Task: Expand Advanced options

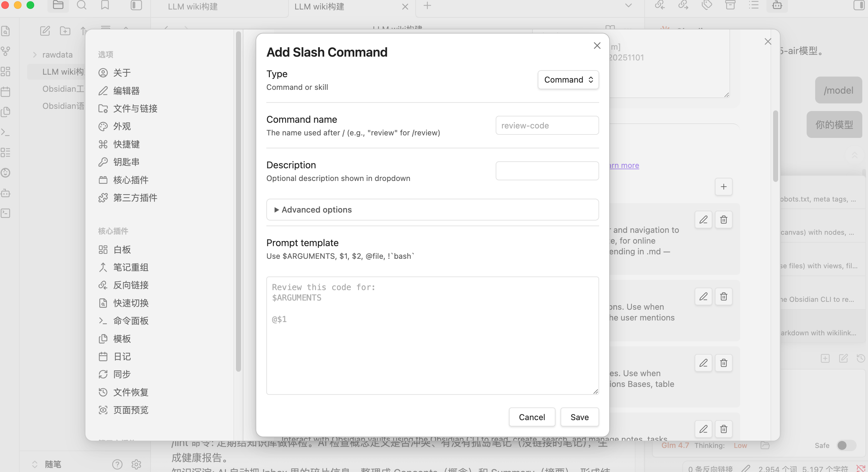Action: pyautogui.click(x=432, y=209)
